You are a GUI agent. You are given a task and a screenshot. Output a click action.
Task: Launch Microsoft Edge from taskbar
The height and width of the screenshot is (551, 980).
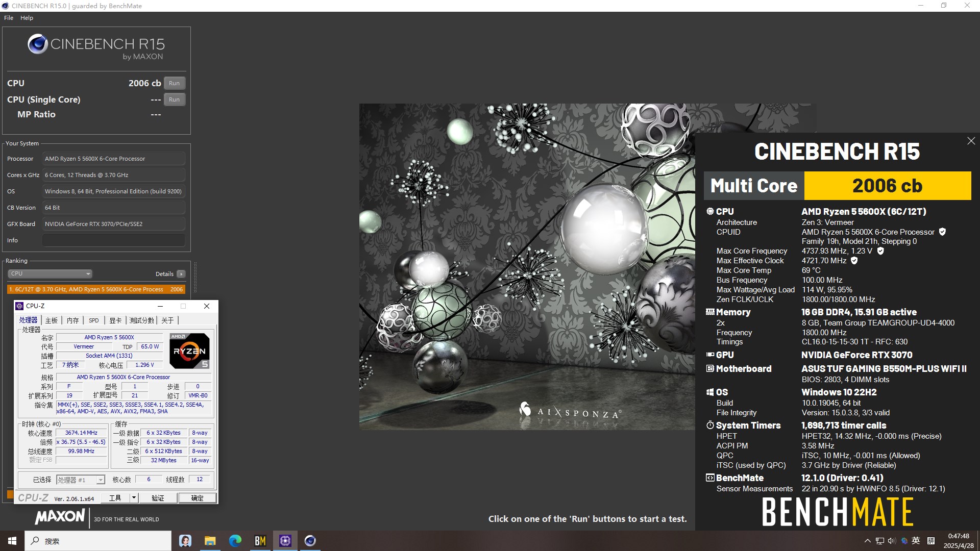(235, 541)
